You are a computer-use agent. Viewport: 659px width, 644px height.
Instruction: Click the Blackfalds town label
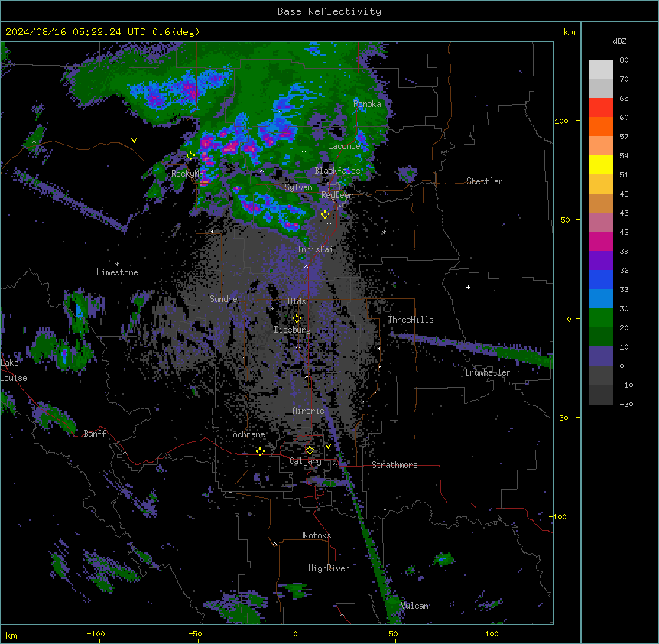coord(337,171)
